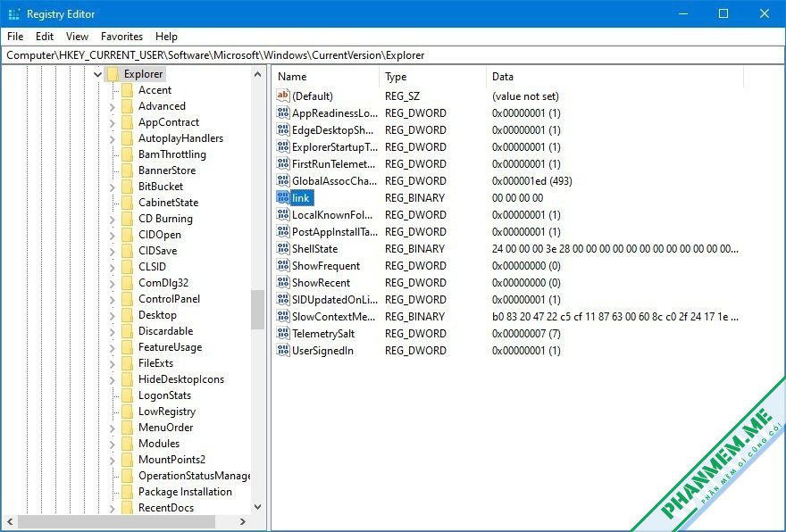Select the Desktop key
786x532 pixels.
(x=157, y=315)
